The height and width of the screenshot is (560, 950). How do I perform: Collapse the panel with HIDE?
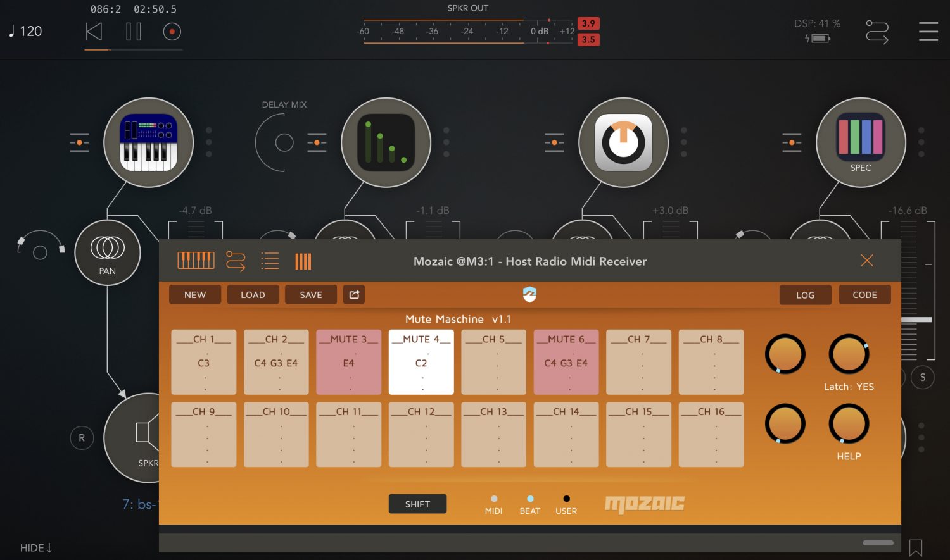36,548
